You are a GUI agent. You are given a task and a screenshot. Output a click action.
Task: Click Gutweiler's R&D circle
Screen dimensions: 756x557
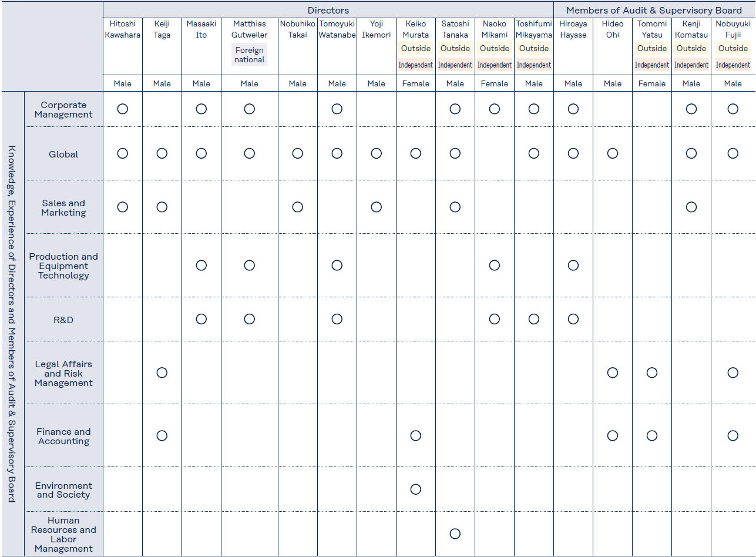pos(250,319)
